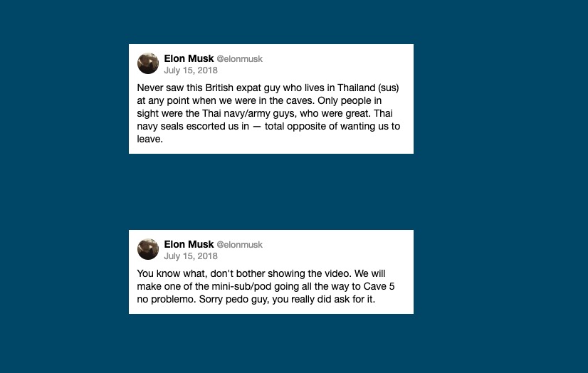Open Elon Musk's name on the Thai navy tweet
Viewport: 588px width, 373px height.
click(189, 58)
